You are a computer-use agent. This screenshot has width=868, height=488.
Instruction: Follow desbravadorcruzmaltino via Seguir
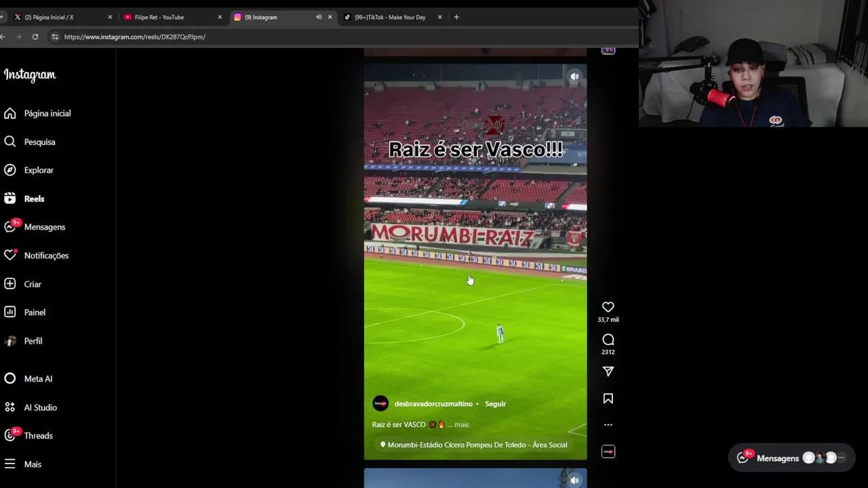point(496,404)
